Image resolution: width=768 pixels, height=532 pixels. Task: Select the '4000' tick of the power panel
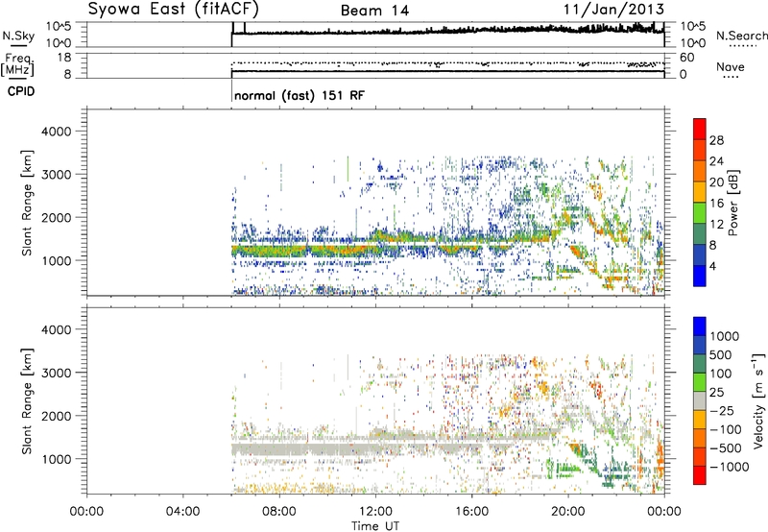click(57, 132)
